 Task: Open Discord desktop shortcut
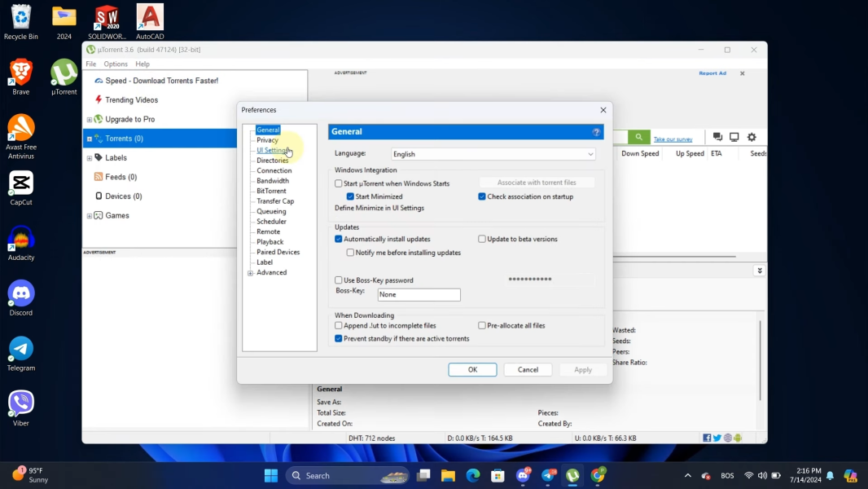(21, 298)
